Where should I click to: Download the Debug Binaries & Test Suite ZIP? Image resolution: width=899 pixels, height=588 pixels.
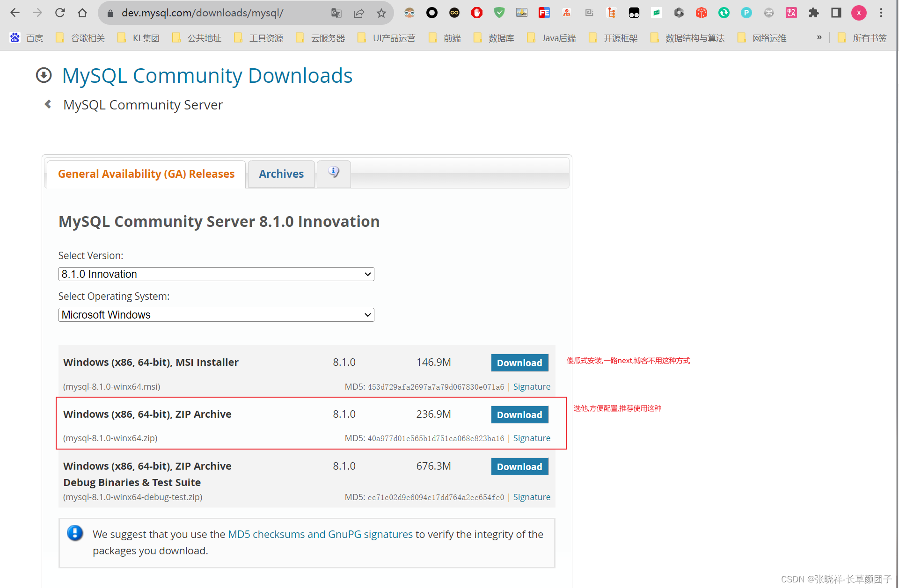pyautogui.click(x=519, y=467)
